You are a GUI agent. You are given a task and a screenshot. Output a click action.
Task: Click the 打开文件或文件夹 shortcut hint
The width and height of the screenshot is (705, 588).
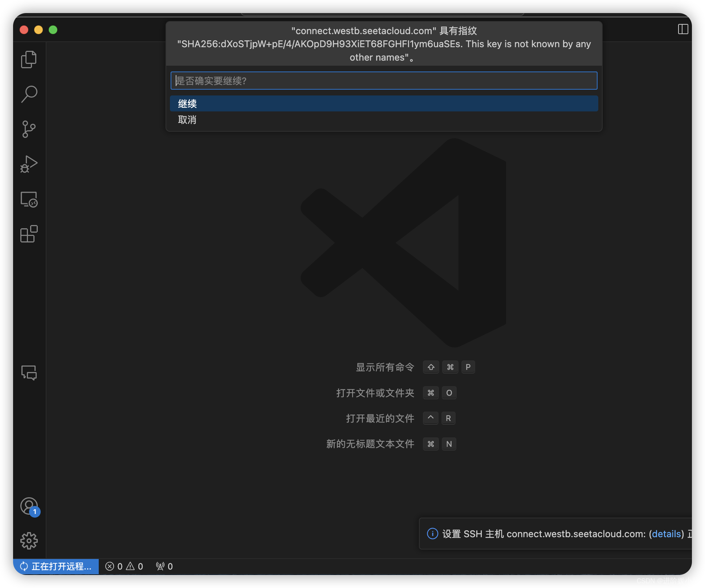[x=375, y=393]
